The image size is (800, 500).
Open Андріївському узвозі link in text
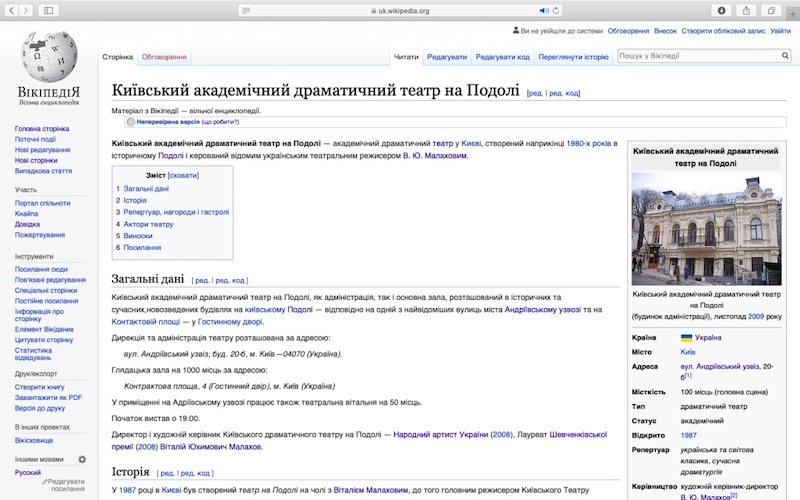coord(542,310)
